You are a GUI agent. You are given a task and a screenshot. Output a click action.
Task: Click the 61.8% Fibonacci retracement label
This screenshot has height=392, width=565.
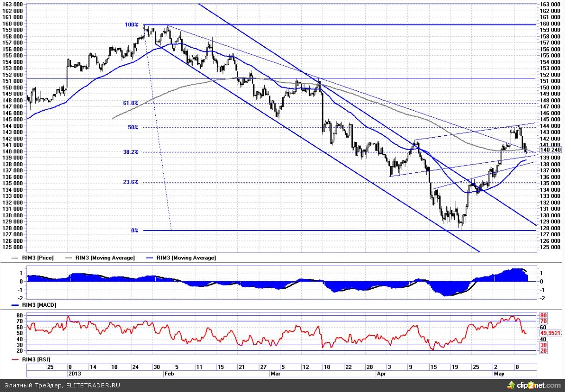point(131,103)
